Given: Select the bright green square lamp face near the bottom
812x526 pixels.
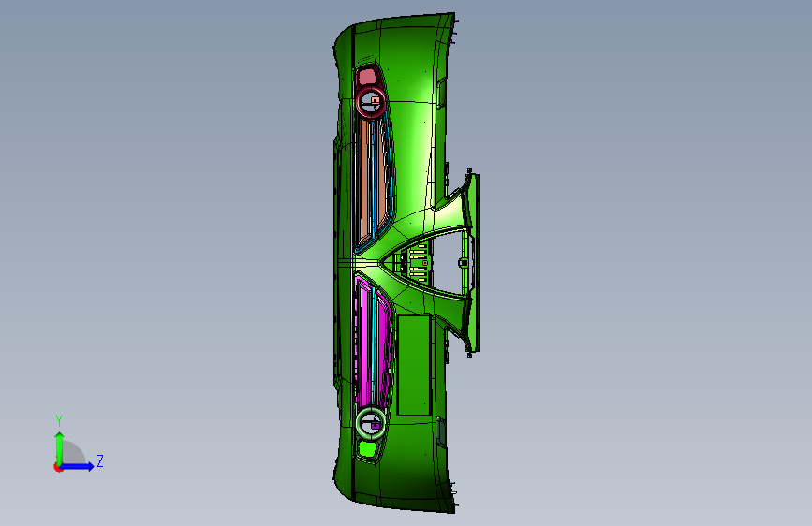Looking at the screenshot, I should tap(368, 448).
